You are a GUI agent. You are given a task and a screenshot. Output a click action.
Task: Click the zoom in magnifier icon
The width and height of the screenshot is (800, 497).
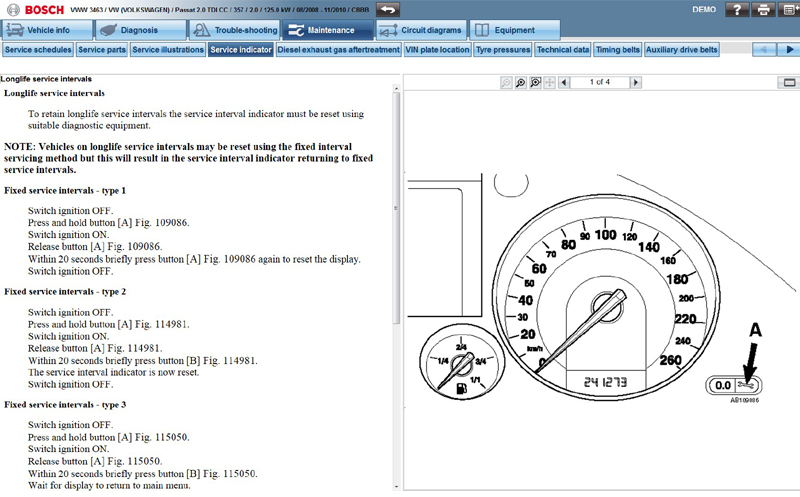click(x=520, y=82)
